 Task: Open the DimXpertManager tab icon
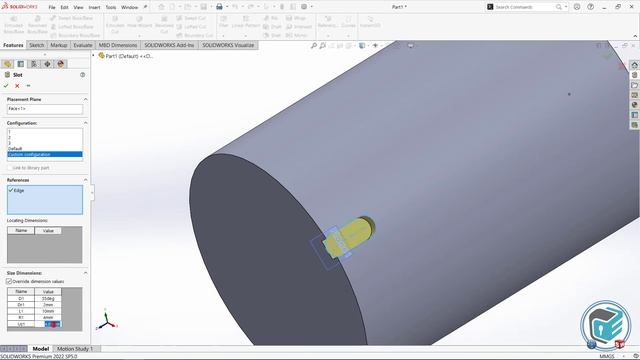(x=47, y=64)
